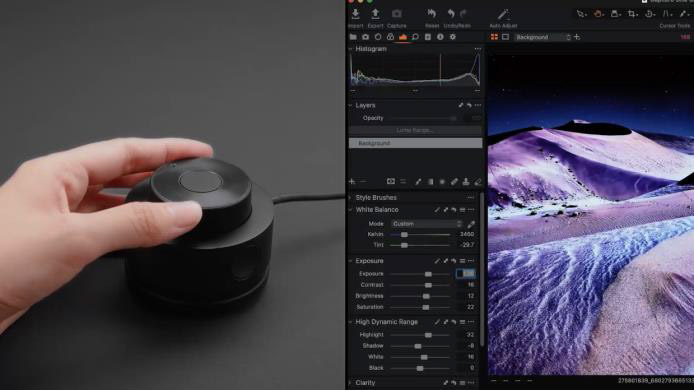This screenshot has width=694, height=390.
Task: Click the Reset adjustments icon
Action: click(432, 14)
